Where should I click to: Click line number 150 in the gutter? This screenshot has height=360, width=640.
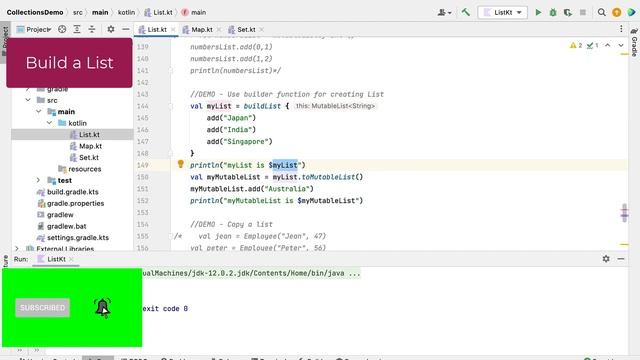[x=142, y=177]
